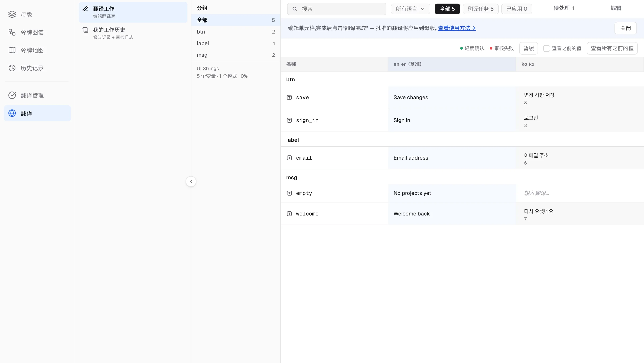Click the 历史记录 clock icon
The width and height of the screenshot is (644, 363).
pyautogui.click(x=12, y=68)
